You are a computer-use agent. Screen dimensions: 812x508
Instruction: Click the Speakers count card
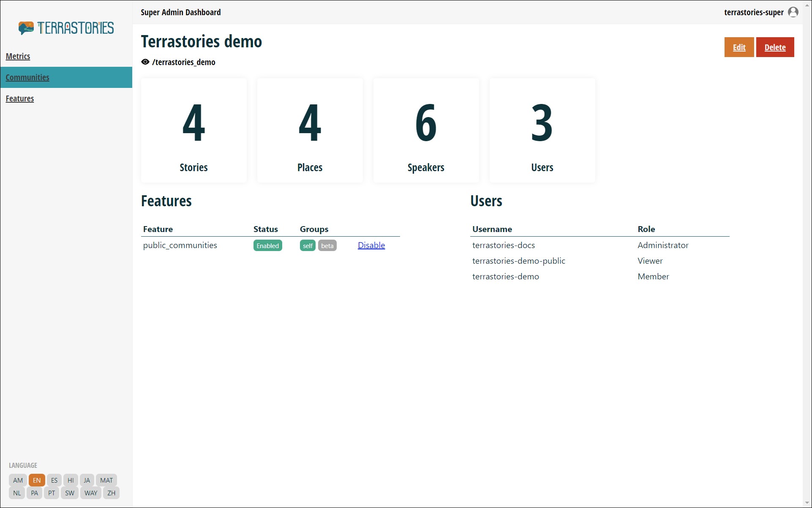pos(426,130)
